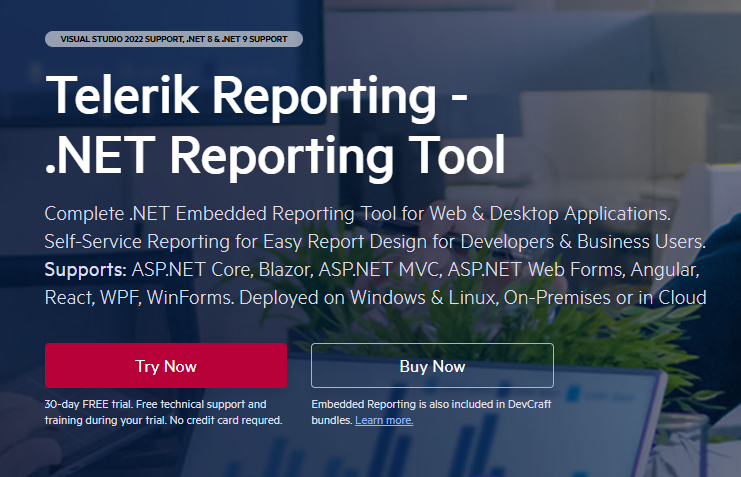The image size is (741, 477).
Task: Click the "Supports:" bold label
Action: pyautogui.click(x=85, y=270)
